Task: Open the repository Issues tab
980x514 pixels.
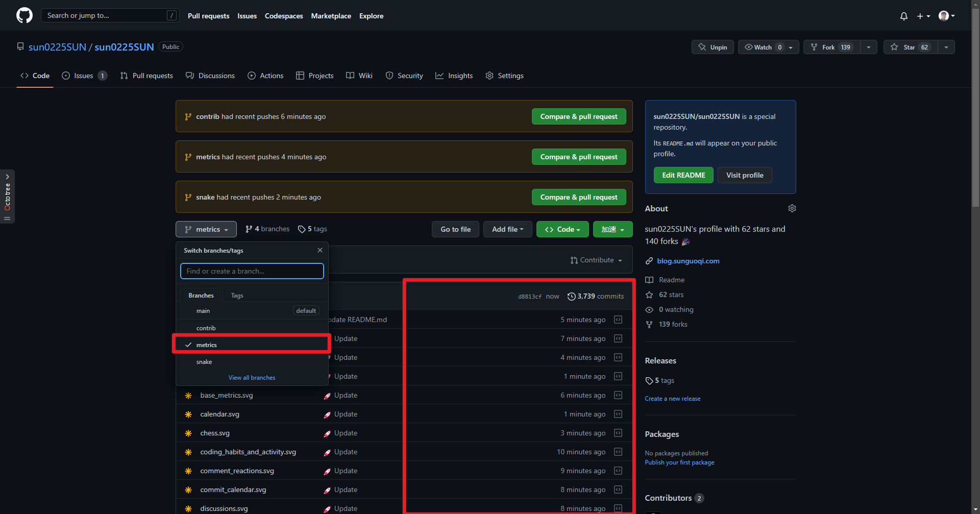Action: pos(84,76)
